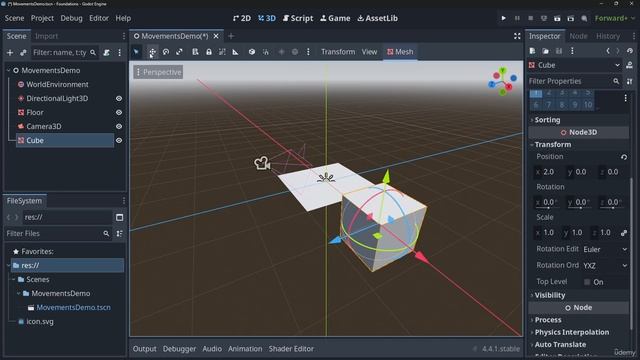Load resource folder icon in Inspector
This screenshot has width=640, height=360.
point(545,51)
